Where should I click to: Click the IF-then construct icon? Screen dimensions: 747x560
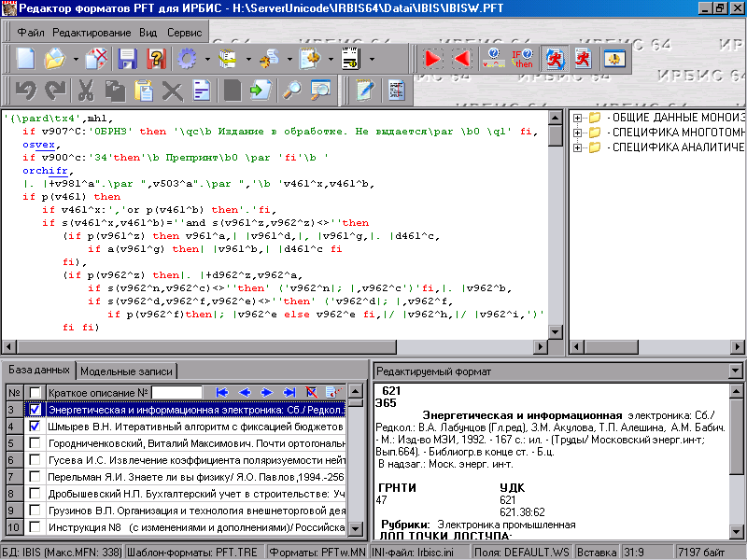pos(522,60)
